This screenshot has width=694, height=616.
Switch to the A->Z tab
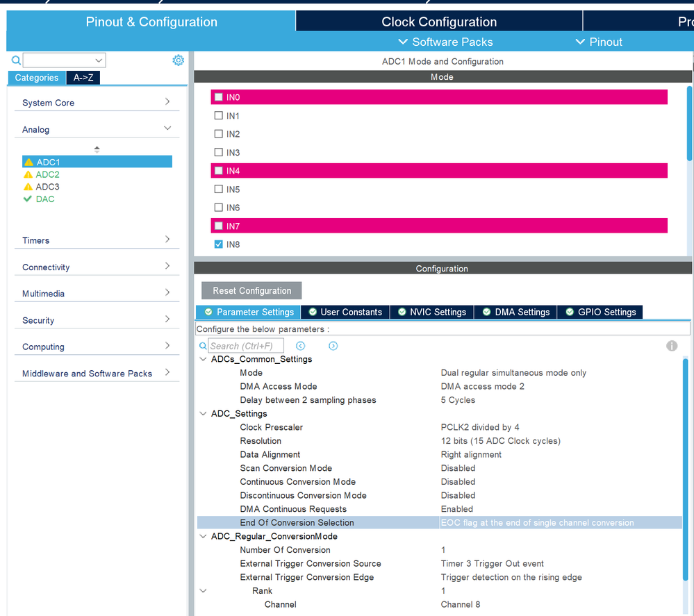[83, 78]
